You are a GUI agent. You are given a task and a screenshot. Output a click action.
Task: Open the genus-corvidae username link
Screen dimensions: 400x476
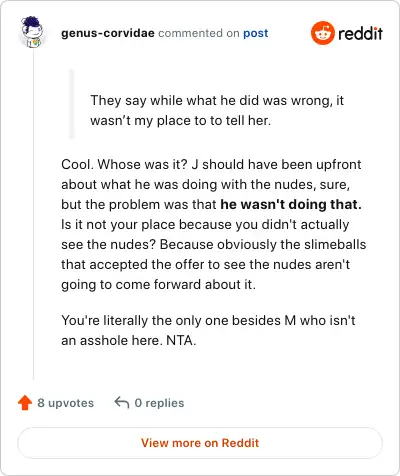[x=108, y=33]
